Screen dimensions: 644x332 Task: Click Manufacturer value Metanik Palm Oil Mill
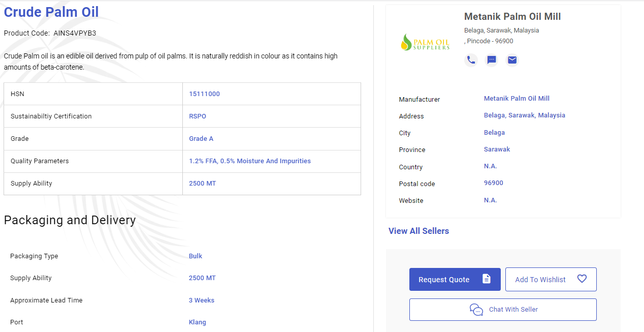(517, 99)
